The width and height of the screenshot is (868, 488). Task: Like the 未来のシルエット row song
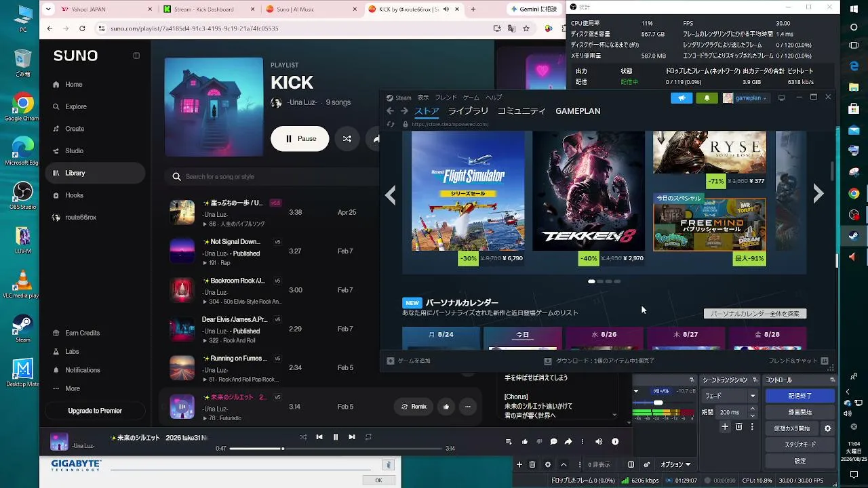446,407
